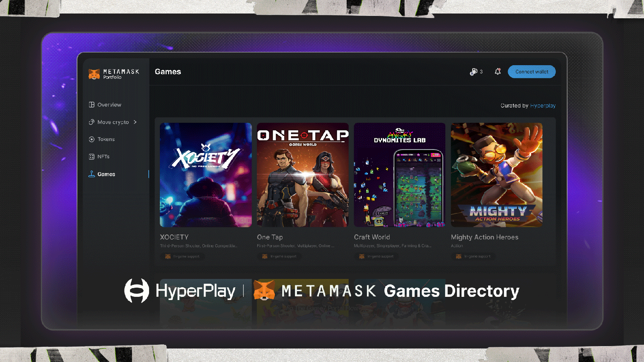Expand the Move crypto chevron arrow
Screen dimensions: 644x362
135,122
